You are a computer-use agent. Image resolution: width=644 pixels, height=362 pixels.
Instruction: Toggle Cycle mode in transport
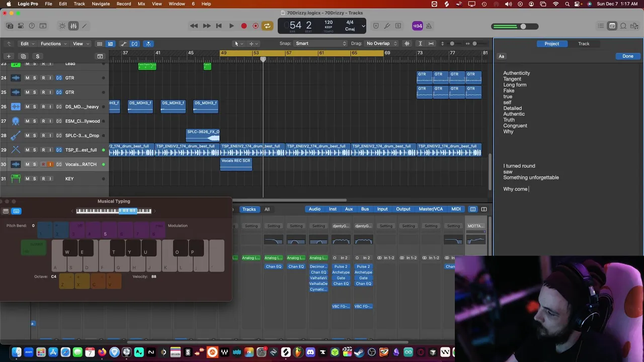tap(267, 26)
